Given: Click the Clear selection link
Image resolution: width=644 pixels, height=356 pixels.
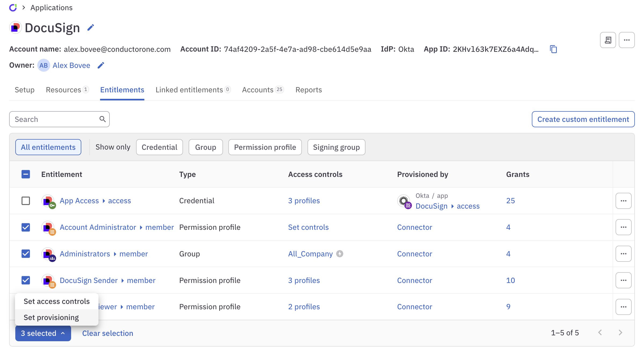Looking at the screenshot, I should pos(107,333).
